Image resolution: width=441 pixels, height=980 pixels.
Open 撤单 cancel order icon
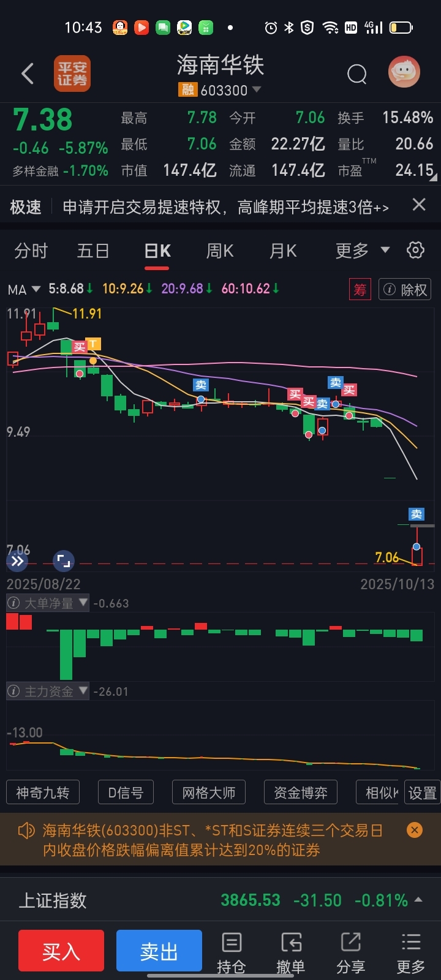click(x=291, y=953)
